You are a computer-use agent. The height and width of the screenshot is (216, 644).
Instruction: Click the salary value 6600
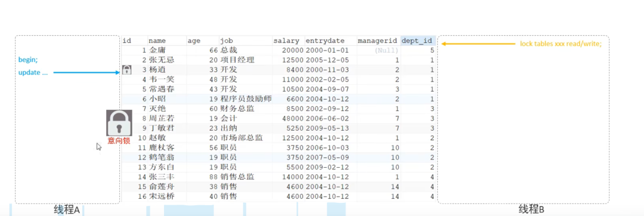295,99
